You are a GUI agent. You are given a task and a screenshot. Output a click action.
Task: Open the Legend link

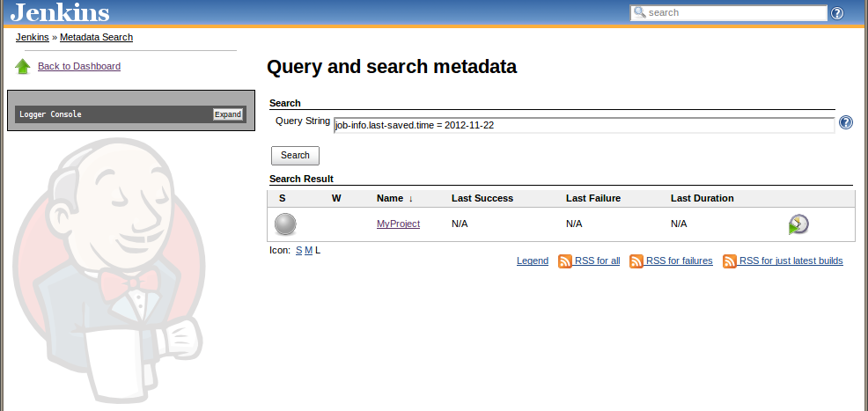(533, 261)
